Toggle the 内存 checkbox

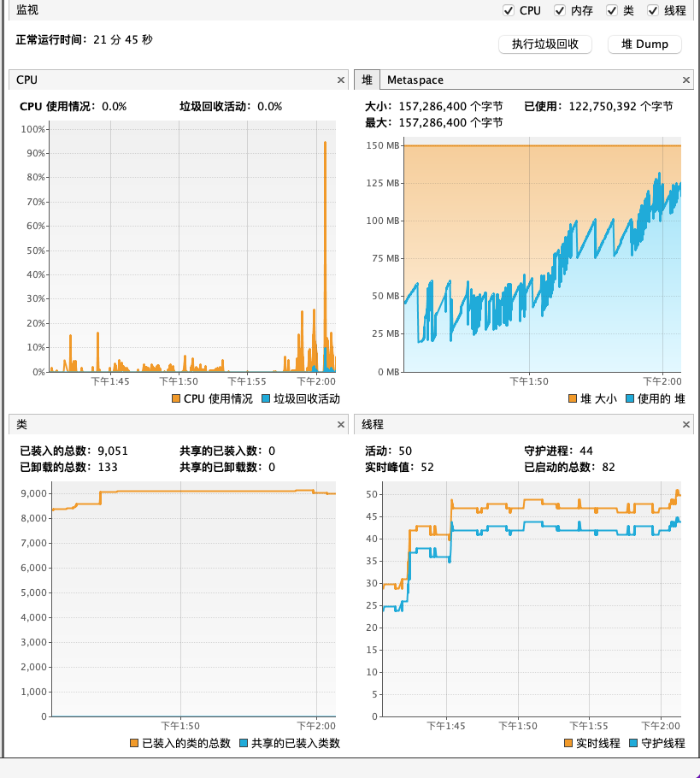point(560,10)
